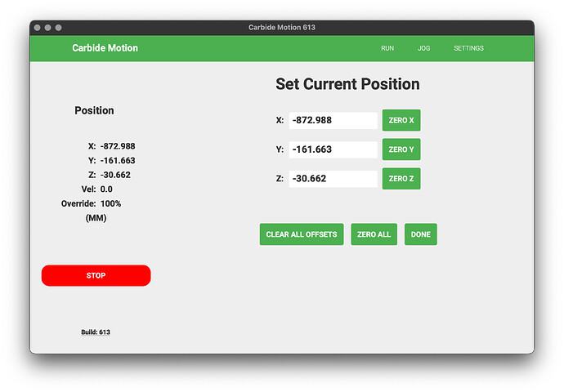Click the Position panel heading

tap(94, 110)
